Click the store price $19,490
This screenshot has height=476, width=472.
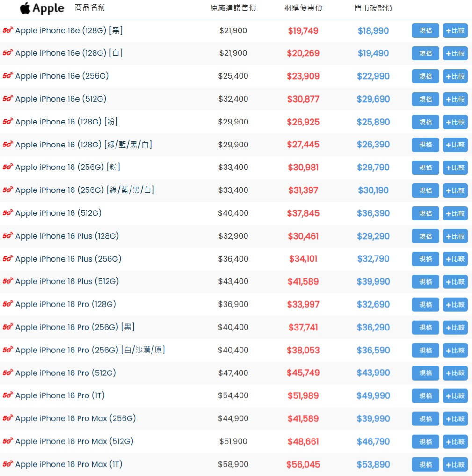pos(373,53)
